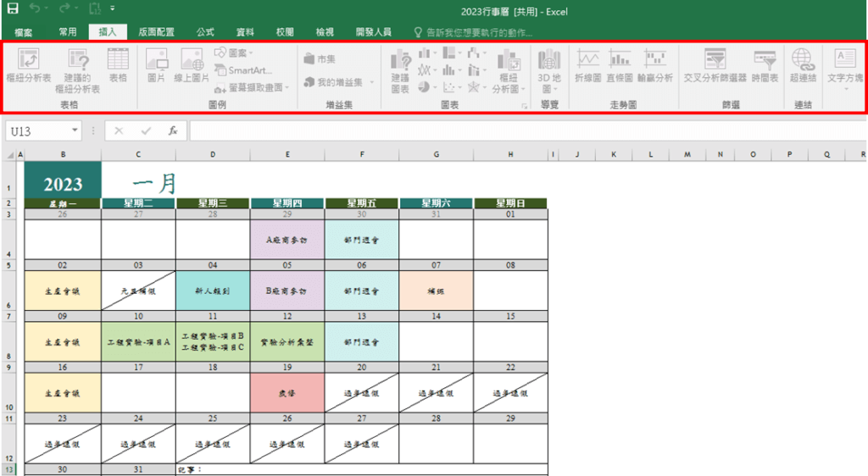
Task: Click the 樞紐分析表 PivotTable icon
Action: tap(29, 64)
